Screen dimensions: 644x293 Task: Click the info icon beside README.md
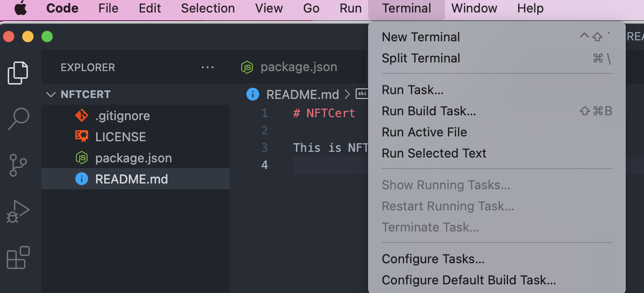tap(82, 179)
